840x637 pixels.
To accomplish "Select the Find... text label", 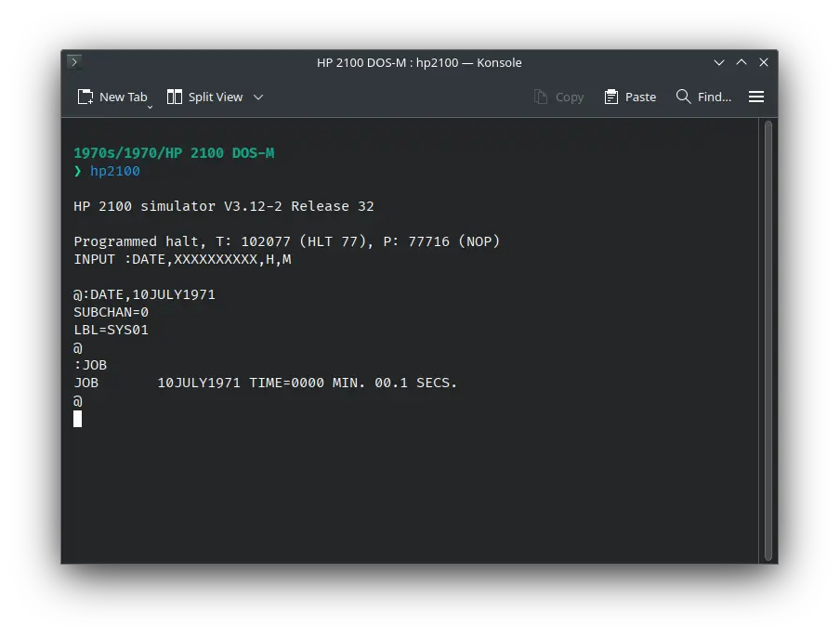I will [715, 97].
